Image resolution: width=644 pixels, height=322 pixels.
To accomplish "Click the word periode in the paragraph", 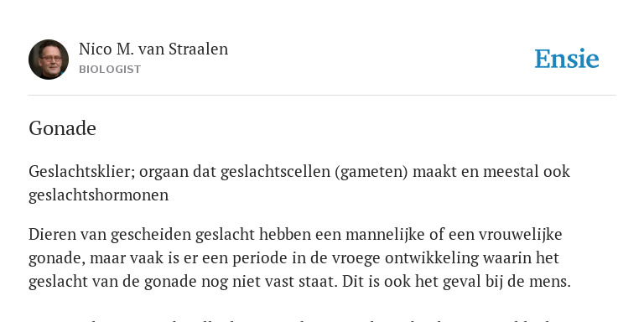I will click(261, 258).
